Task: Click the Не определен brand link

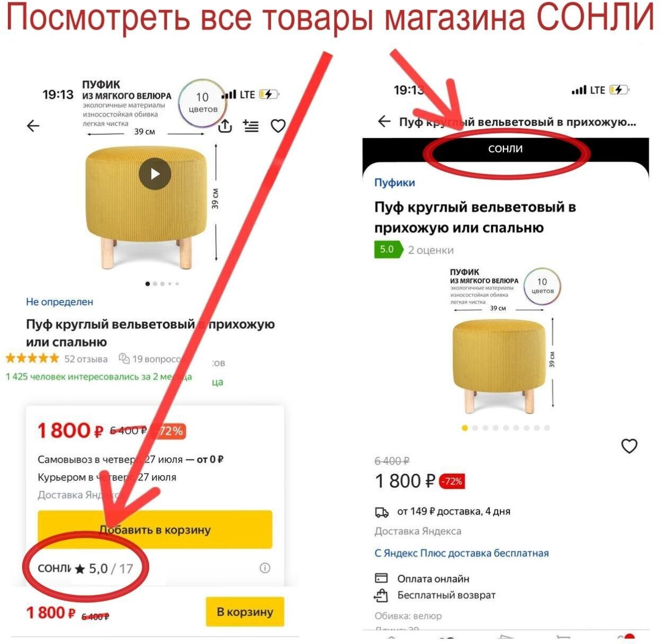Action: click(x=59, y=302)
